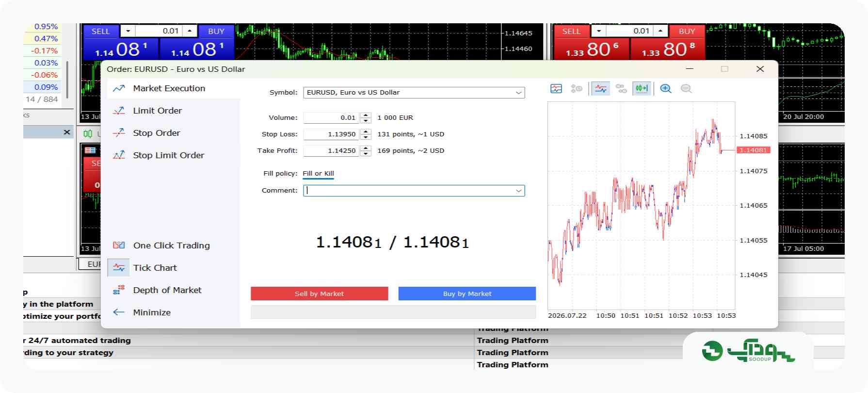Click the greyed time and sales icon

pyautogui.click(x=577, y=89)
